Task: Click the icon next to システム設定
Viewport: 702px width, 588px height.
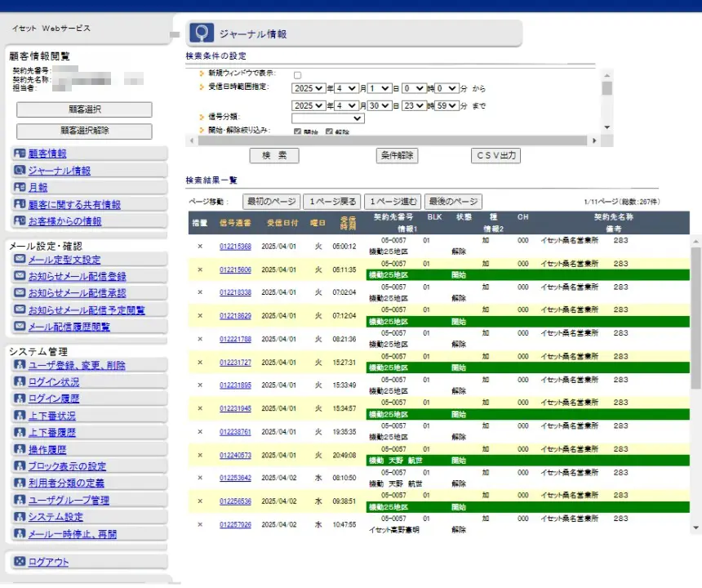Action: pyautogui.click(x=20, y=517)
